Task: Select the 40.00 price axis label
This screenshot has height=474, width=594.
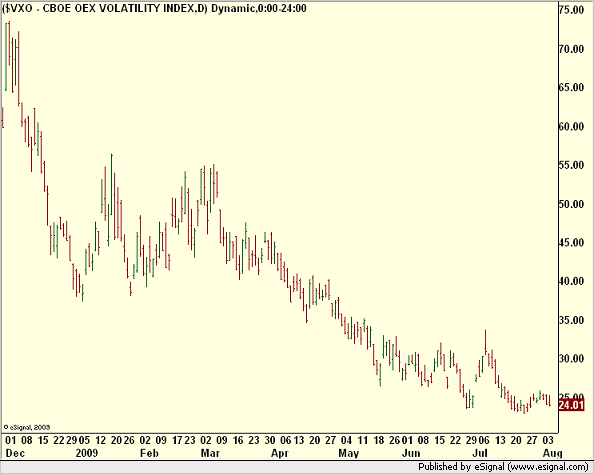Action: point(571,281)
